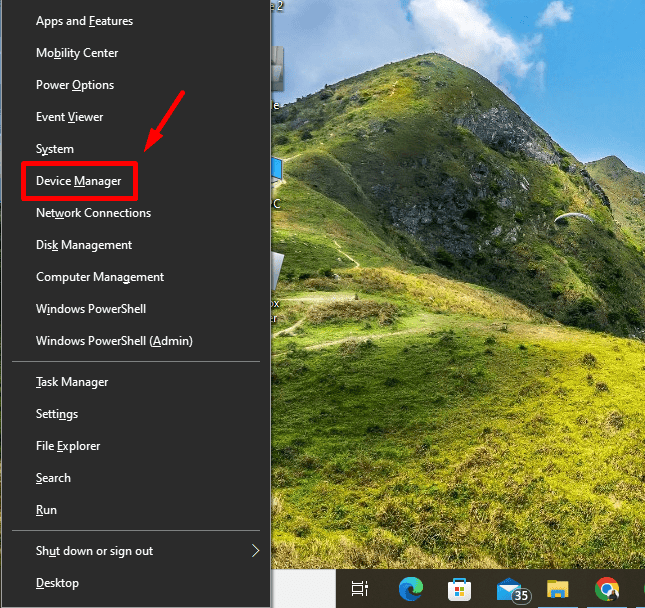The image size is (645, 608).
Task: Launch Google Chrome from taskbar
Action: click(607, 589)
